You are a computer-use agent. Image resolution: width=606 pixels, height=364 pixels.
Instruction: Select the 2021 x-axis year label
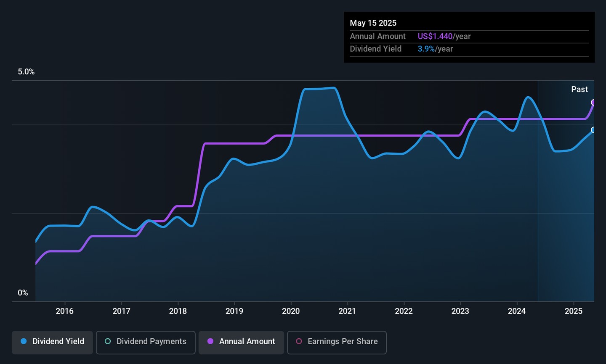[347, 311]
